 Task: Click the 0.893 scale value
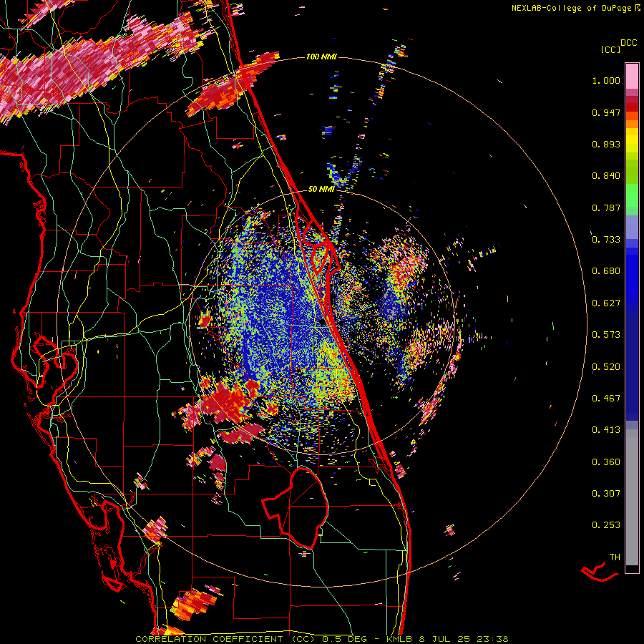pyautogui.click(x=606, y=144)
